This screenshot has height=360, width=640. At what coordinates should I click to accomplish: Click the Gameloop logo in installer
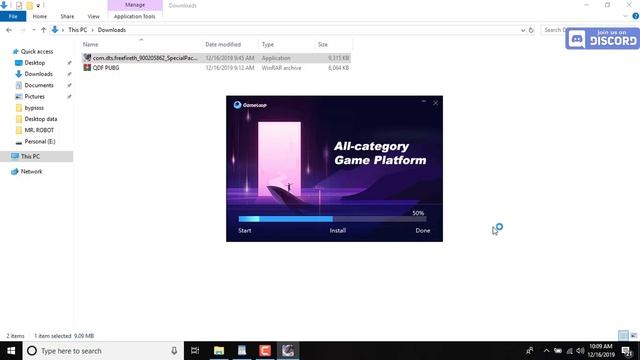[x=250, y=105]
